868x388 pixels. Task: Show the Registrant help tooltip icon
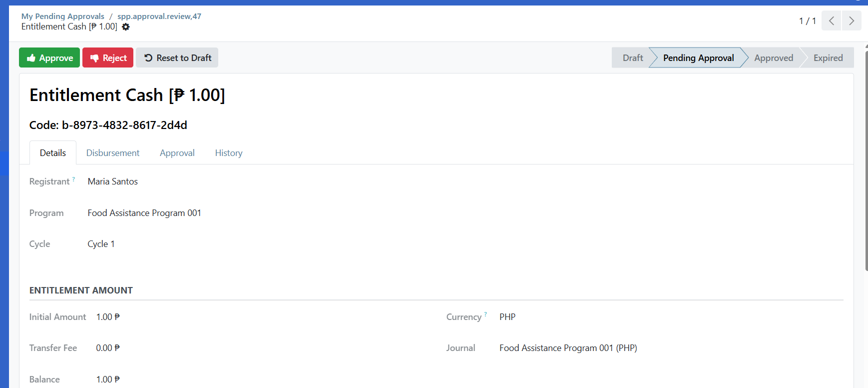(x=74, y=179)
